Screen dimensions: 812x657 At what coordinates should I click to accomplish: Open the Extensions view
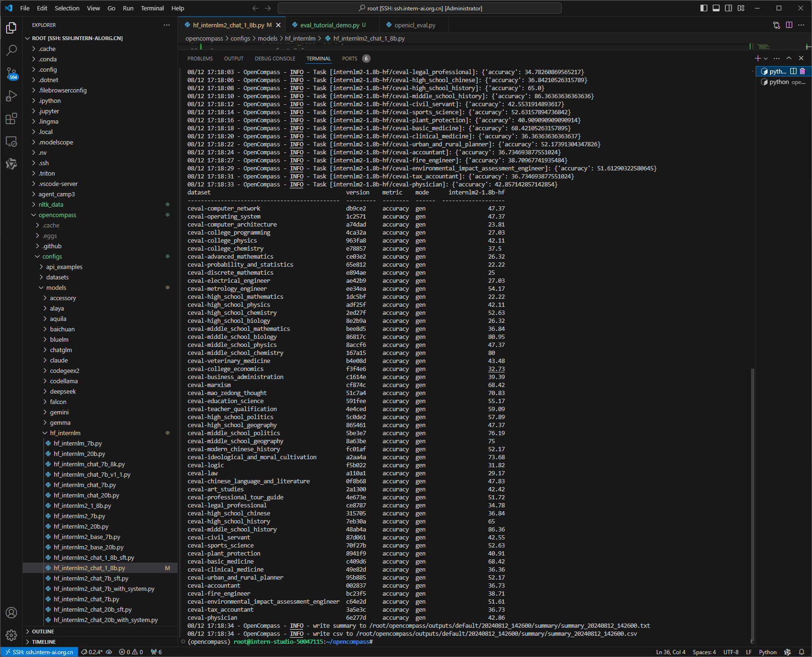click(x=11, y=118)
